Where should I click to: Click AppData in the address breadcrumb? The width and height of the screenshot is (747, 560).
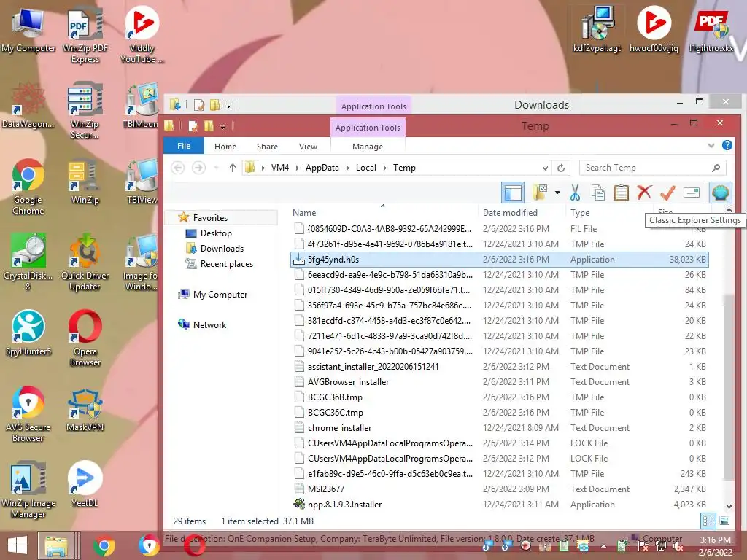click(x=322, y=168)
